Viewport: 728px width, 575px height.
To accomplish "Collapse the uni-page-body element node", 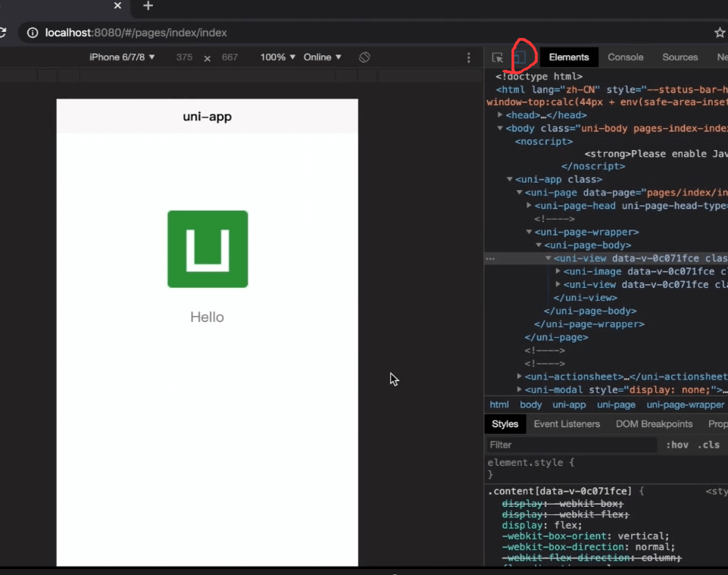I will coord(539,245).
